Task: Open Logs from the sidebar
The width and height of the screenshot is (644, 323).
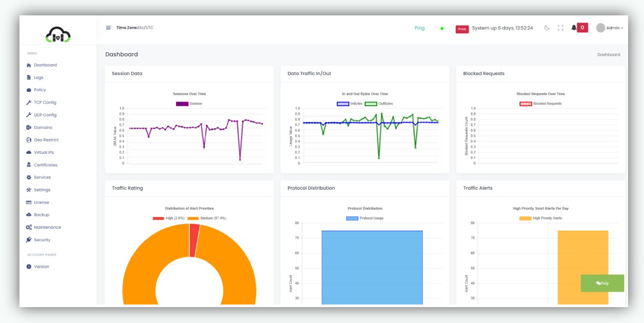Action: [38, 77]
